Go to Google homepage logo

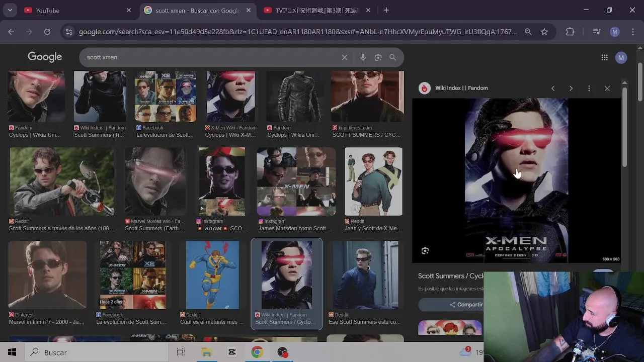pyautogui.click(x=45, y=57)
